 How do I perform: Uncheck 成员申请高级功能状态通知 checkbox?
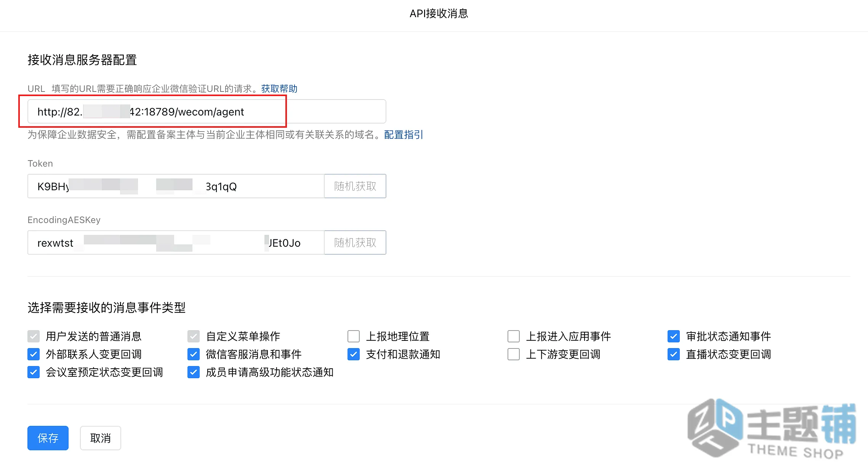point(194,372)
